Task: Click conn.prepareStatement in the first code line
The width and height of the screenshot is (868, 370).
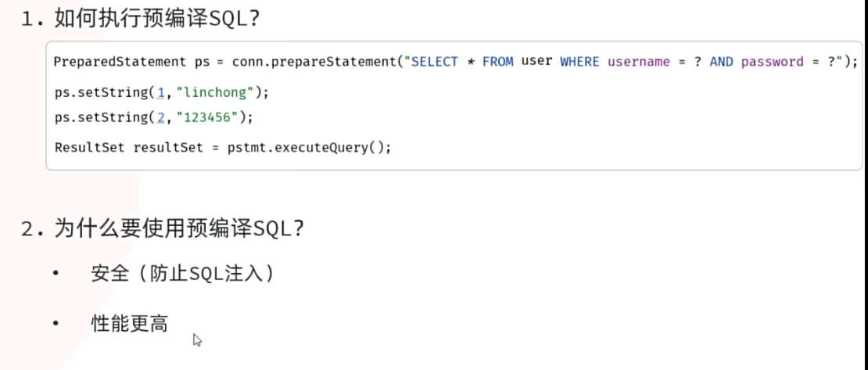Action: 314,62
